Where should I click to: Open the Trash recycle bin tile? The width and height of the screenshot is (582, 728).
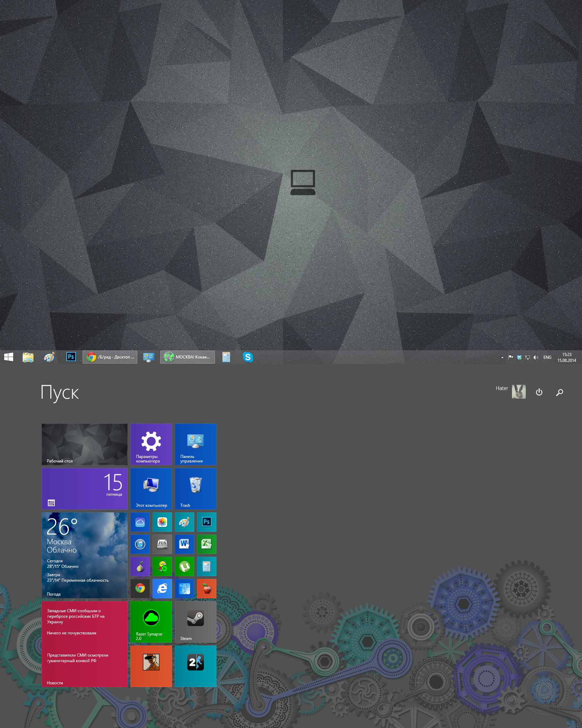196,489
